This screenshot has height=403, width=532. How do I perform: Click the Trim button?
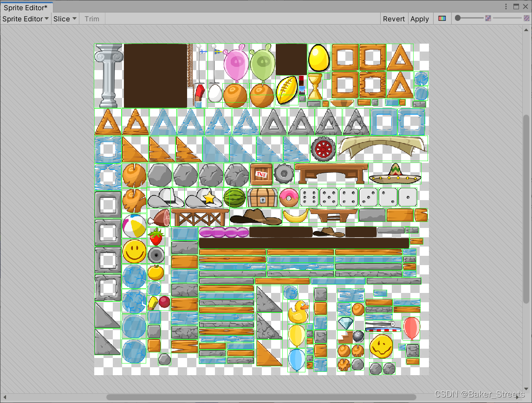pos(92,19)
